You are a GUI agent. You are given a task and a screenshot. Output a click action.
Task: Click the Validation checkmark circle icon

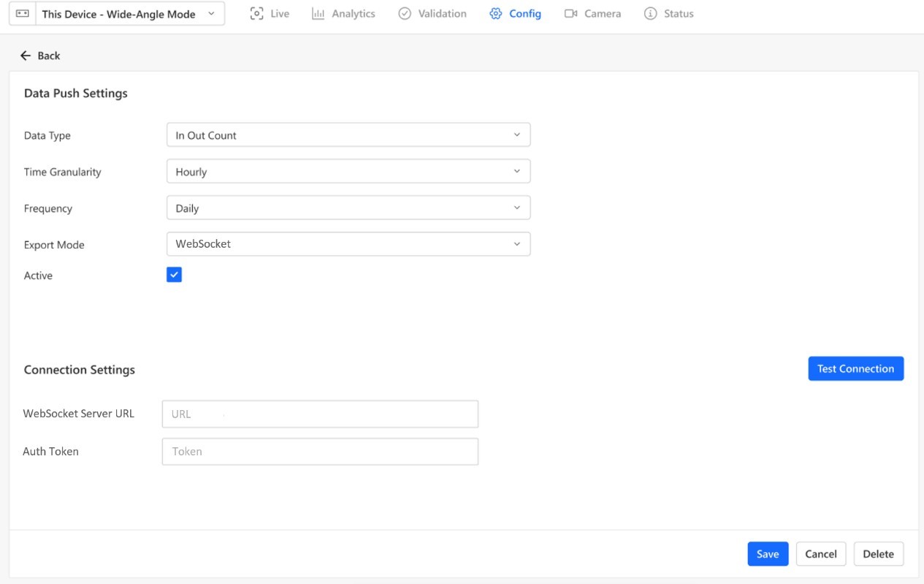point(405,13)
